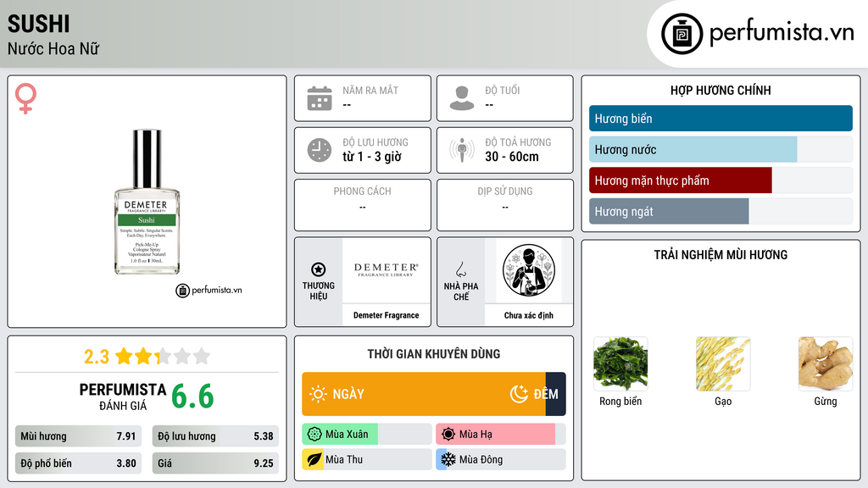Click the Thời gian khuyên dùng heading

[434, 354]
